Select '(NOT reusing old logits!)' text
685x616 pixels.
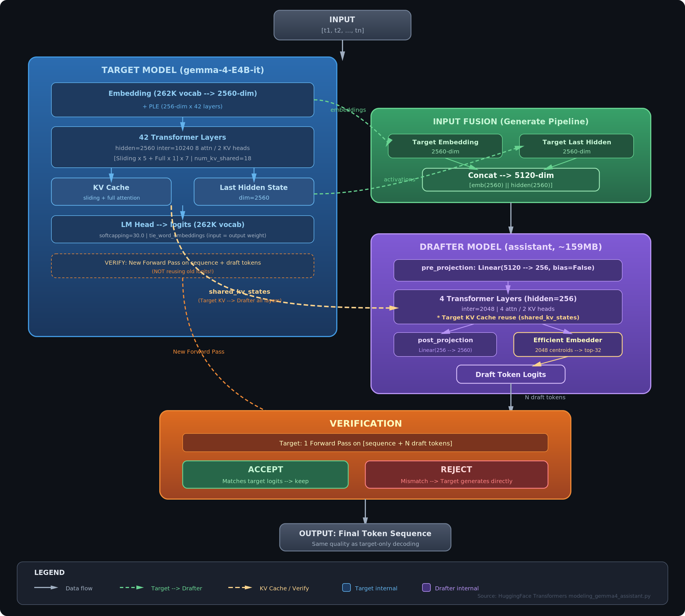183,271
